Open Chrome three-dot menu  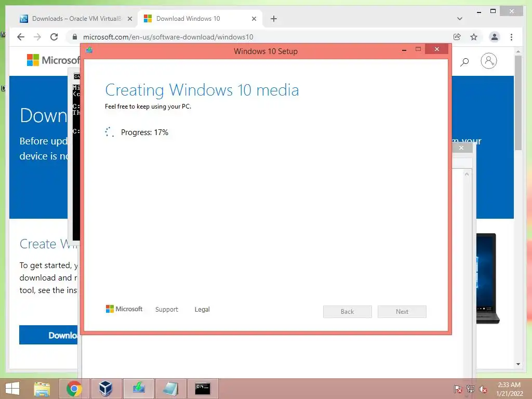pos(511,37)
